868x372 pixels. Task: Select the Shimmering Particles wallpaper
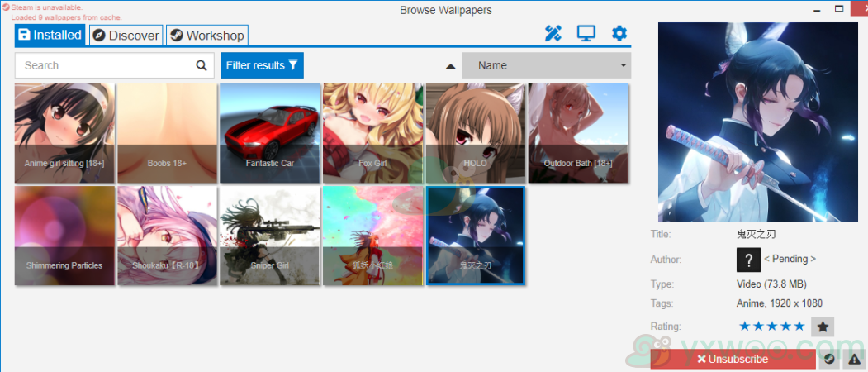pyautogui.click(x=64, y=236)
